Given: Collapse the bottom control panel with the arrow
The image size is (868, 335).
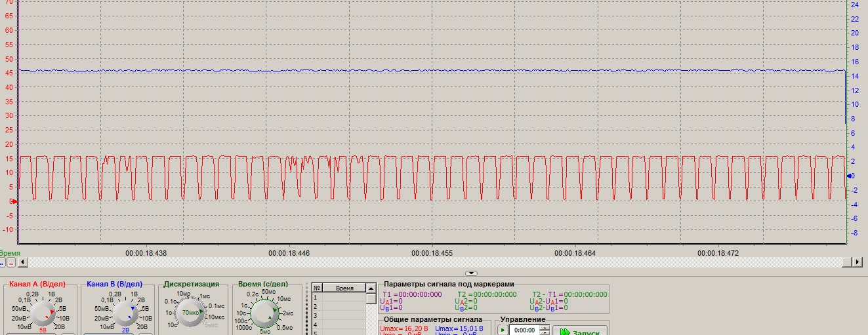Looking at the screenshot, I should (x=470, y=273).
